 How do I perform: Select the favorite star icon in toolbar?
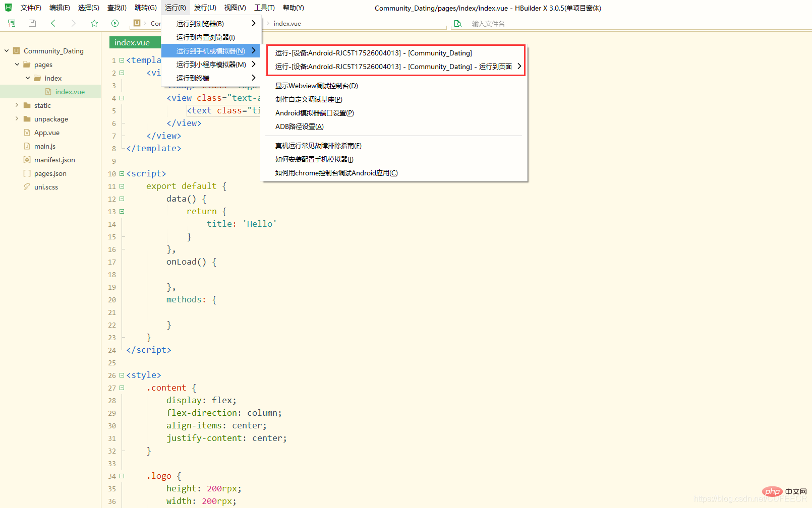coord(94,23)
